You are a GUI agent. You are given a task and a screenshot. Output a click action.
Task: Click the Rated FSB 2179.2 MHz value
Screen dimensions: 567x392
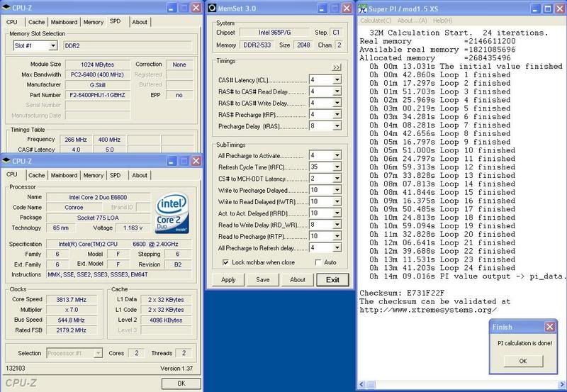72,330
